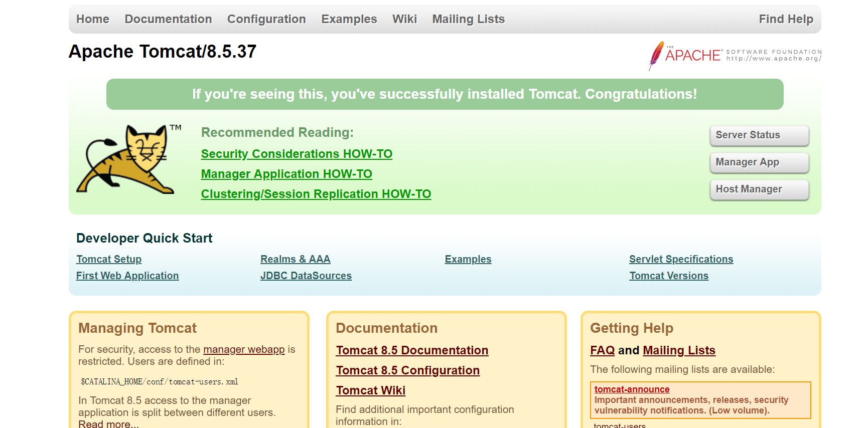Open the Servlet Specifications link
The image size is (868, 428).
[681, 259]
